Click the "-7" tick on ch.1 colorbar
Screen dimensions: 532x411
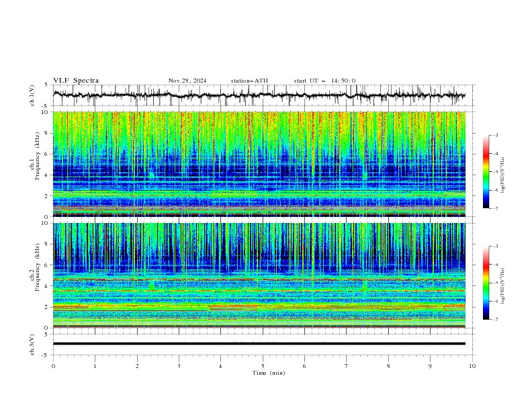[x=495, y=208]
